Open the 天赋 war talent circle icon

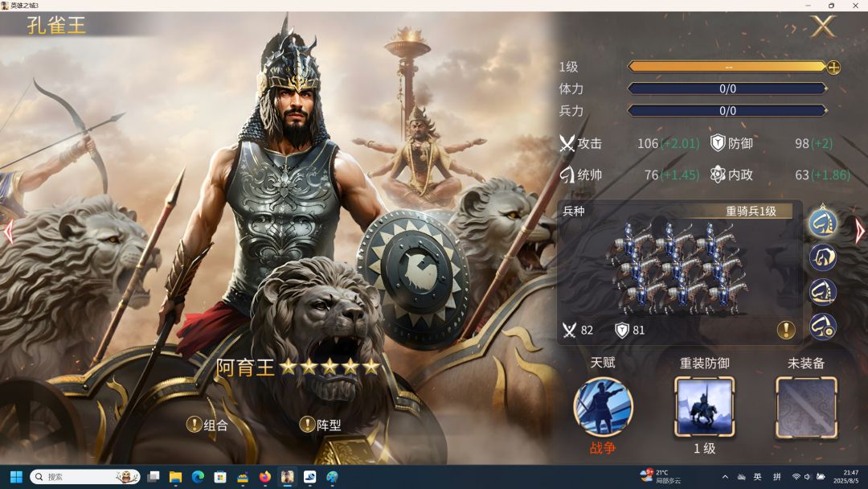(603, 408)
